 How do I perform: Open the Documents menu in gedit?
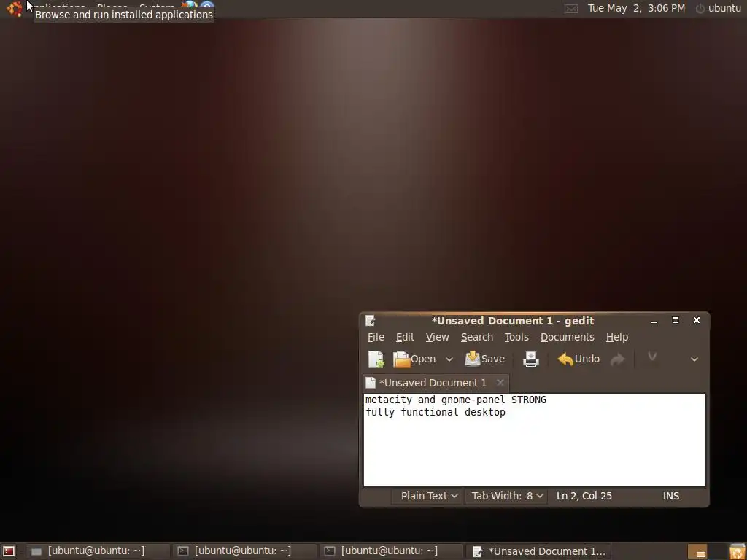pyautogui.click(x=568, y=337)
